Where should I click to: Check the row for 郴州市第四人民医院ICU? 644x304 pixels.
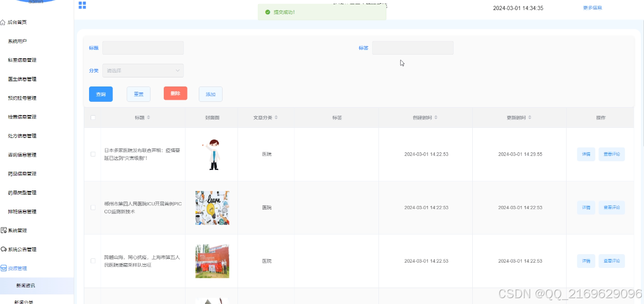coord(93,207)
